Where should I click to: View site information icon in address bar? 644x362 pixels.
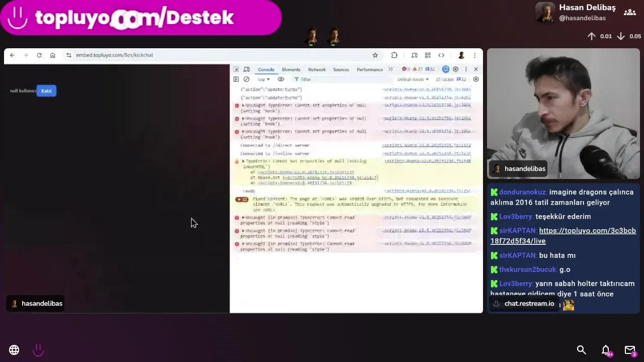pos(69,55)
